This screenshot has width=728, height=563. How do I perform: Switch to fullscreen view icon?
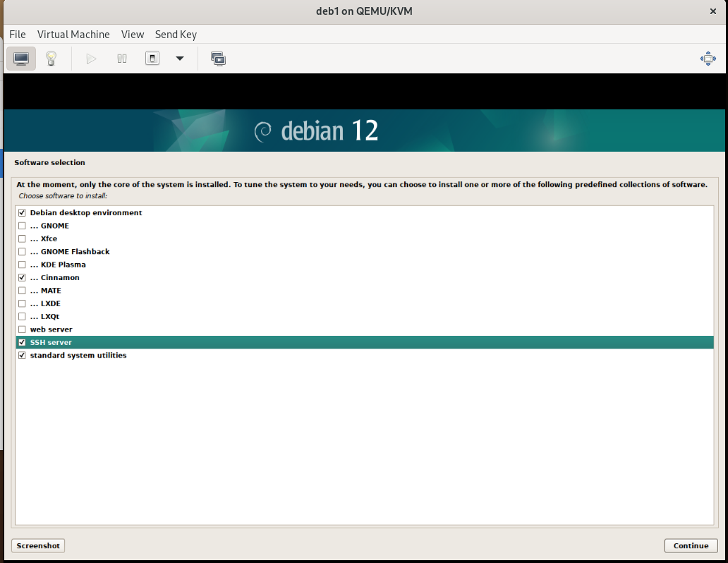tap(708, 59)
